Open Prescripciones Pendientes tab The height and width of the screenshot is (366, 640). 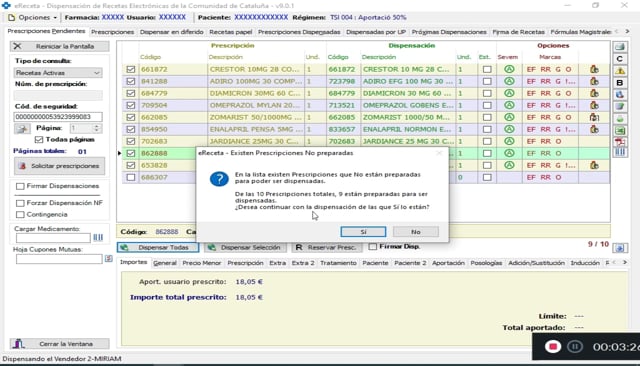46,31
